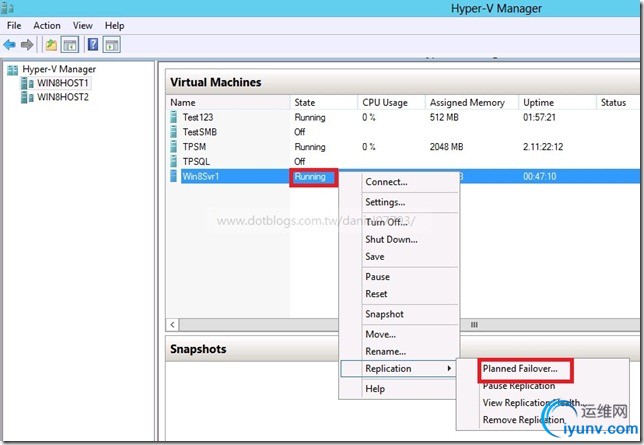Click the Running state of Test123
The image size is (644, 445).
click(310, 118)
